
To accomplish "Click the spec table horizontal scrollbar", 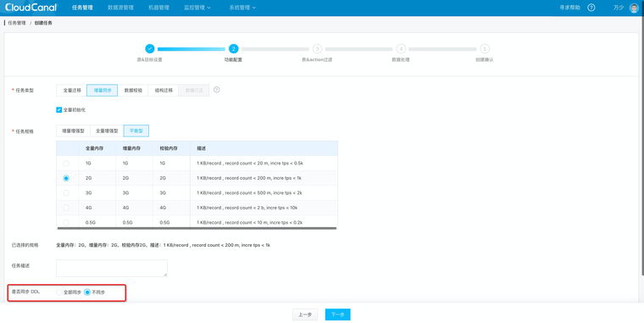I will 197,228.
